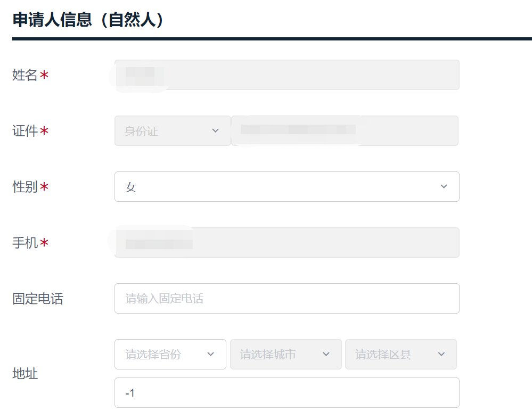
Task: Focus the 请输入固定电话 landline input
Action: [x=287, y=298]
